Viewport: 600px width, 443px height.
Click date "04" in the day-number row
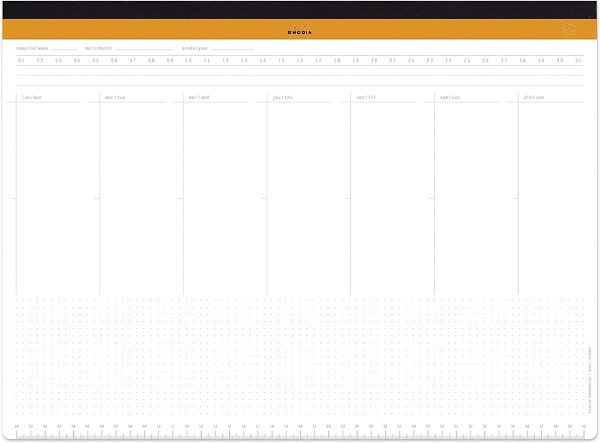[x=77, y=60]
